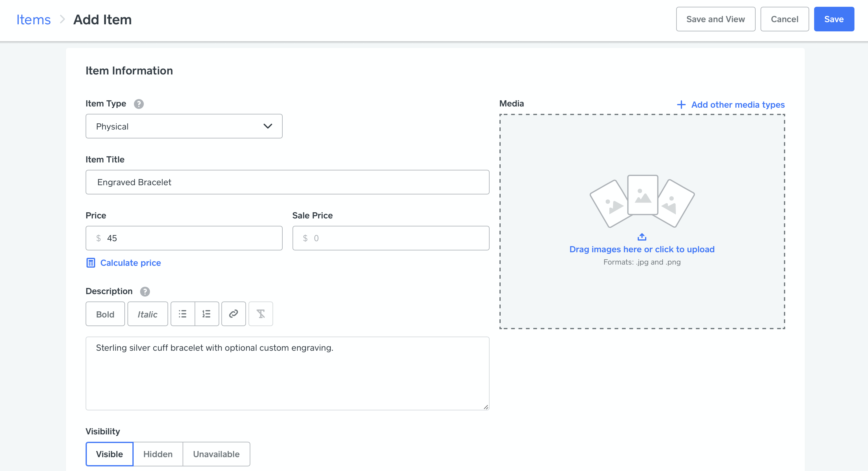868x471 pixels.
Task: Click the image placeholder thumbnails graphic
Action: coord(642,201)
